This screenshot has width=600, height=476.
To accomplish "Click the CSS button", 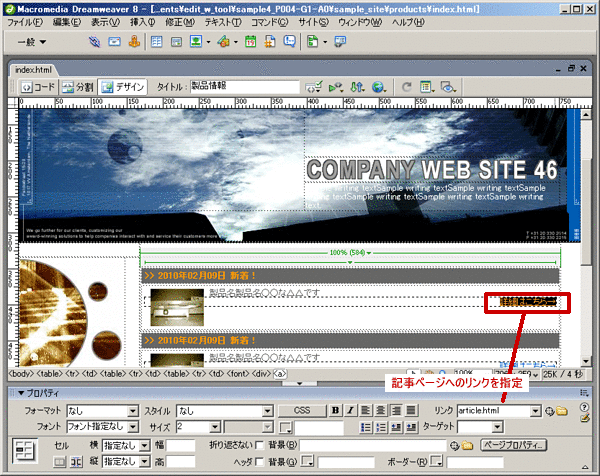I will (x=302, y=411).
